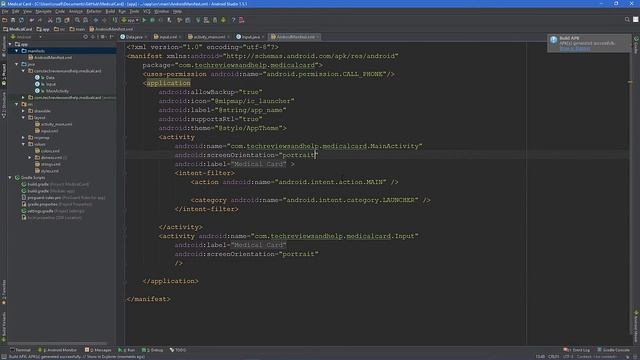Click the Save All toolbar icon
Viewport: 640px width, 360px height.
[13, 20]
